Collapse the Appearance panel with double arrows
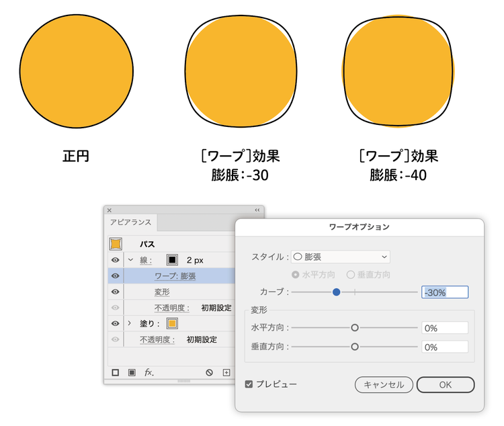This screenshot has height=426, width=504. point(257,210)
